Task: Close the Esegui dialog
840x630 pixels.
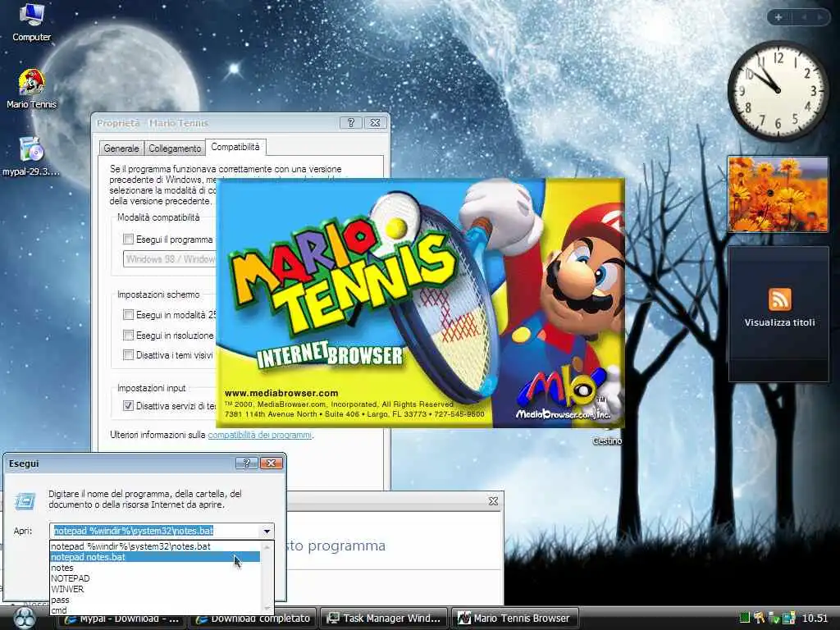Action: (271, 463)
